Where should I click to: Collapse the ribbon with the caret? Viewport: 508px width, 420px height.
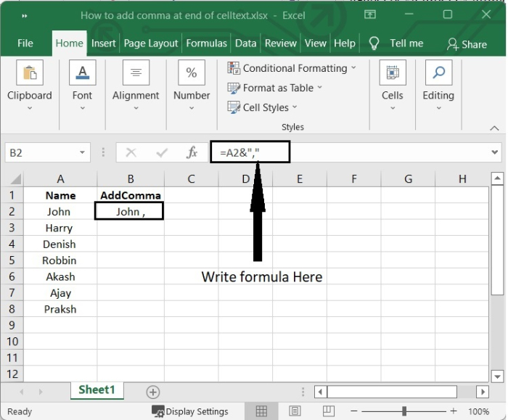[494, 128]
